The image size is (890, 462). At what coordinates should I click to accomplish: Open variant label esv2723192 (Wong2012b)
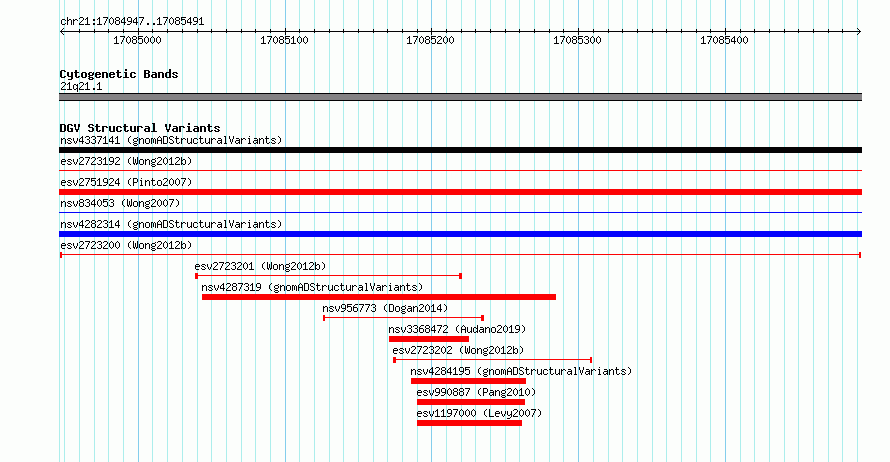coord(126,161)
